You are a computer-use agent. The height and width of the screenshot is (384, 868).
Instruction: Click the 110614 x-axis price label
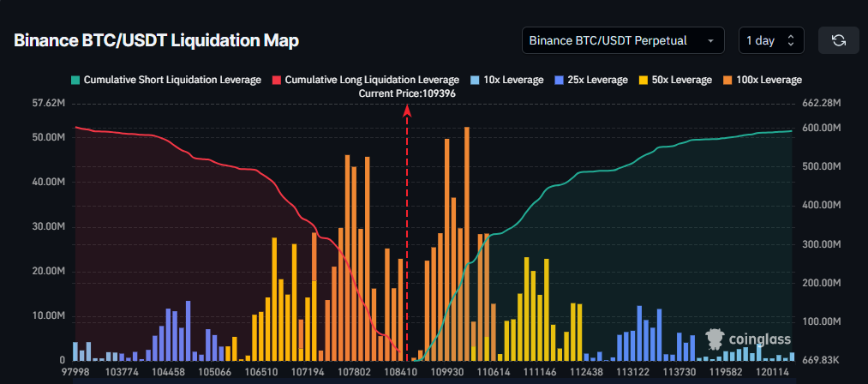pos(495,372)
